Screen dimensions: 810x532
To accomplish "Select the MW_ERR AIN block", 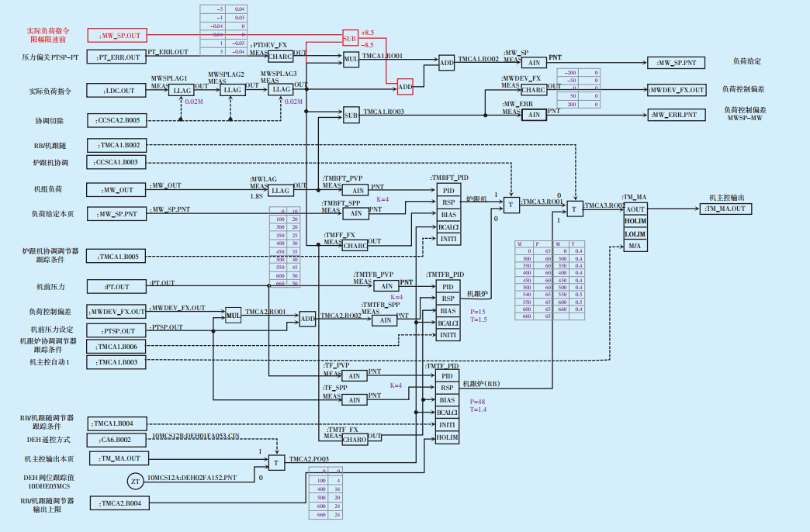I will coord(534,115).
